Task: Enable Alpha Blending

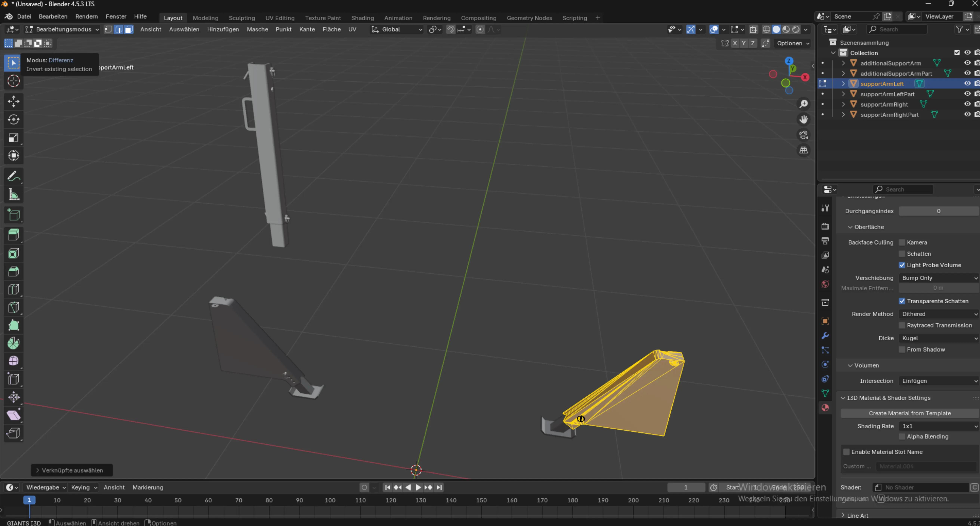Action: pos(902,437)
